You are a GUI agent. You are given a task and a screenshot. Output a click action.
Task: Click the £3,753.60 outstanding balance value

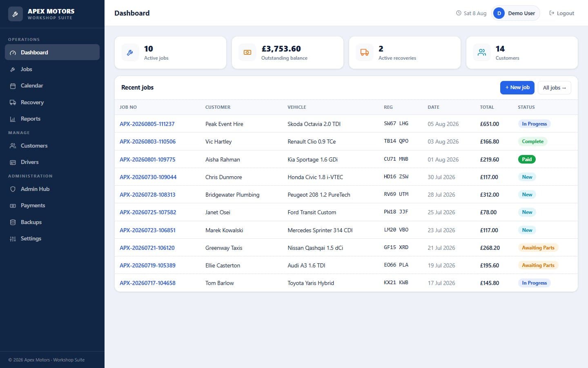pos(281,49)
